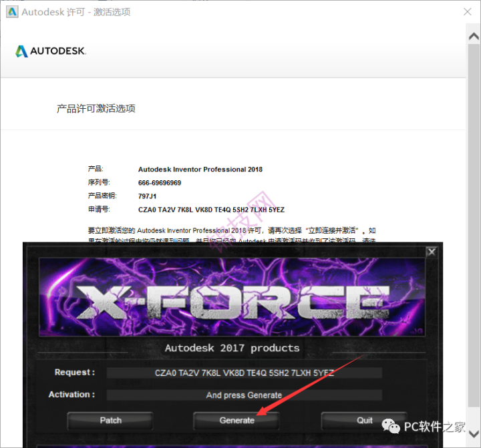Click the scrollbar down arrow
481x448 pixels.
click(474, 434)
